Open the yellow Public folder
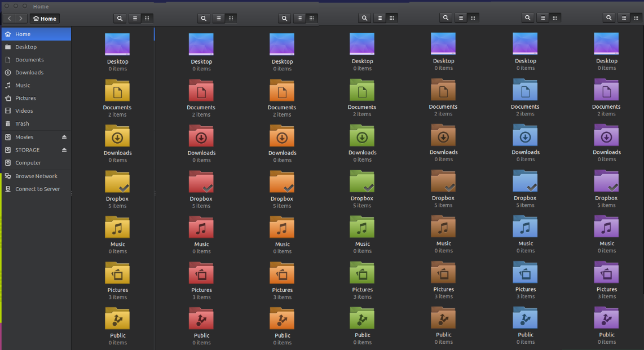This screenshot has height=350, width=644. point(117,318)
